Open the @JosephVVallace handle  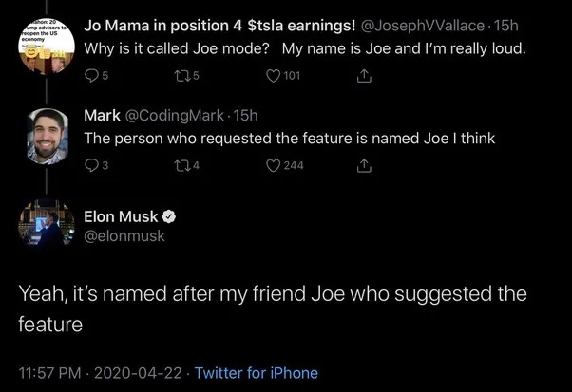pyautogui.click(x=423, y=26)
